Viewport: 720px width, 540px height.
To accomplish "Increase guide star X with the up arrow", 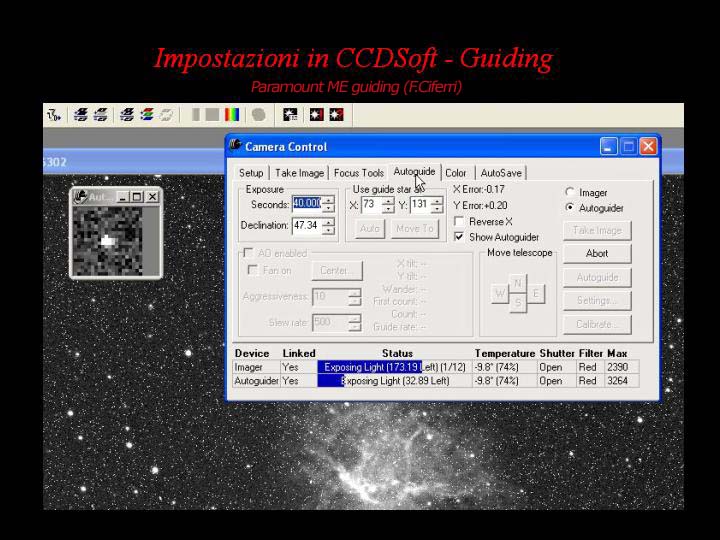I will point(388,200).
